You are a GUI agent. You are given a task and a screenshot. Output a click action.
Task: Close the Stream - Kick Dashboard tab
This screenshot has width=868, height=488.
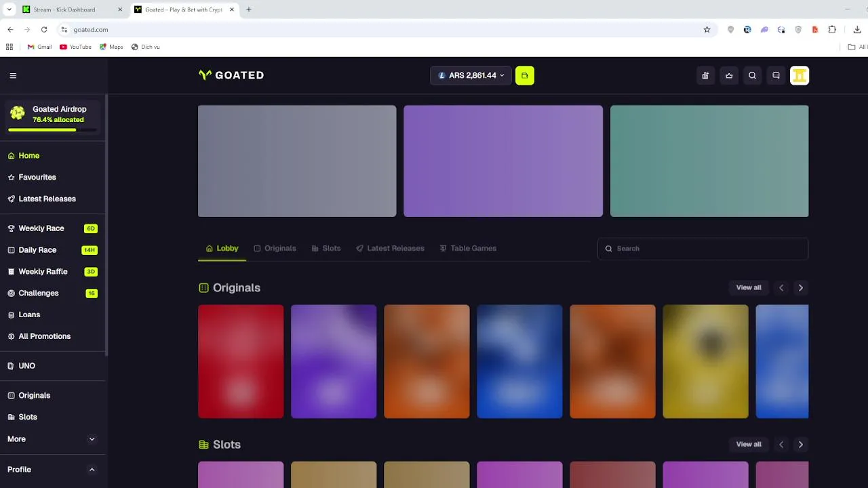120,9
